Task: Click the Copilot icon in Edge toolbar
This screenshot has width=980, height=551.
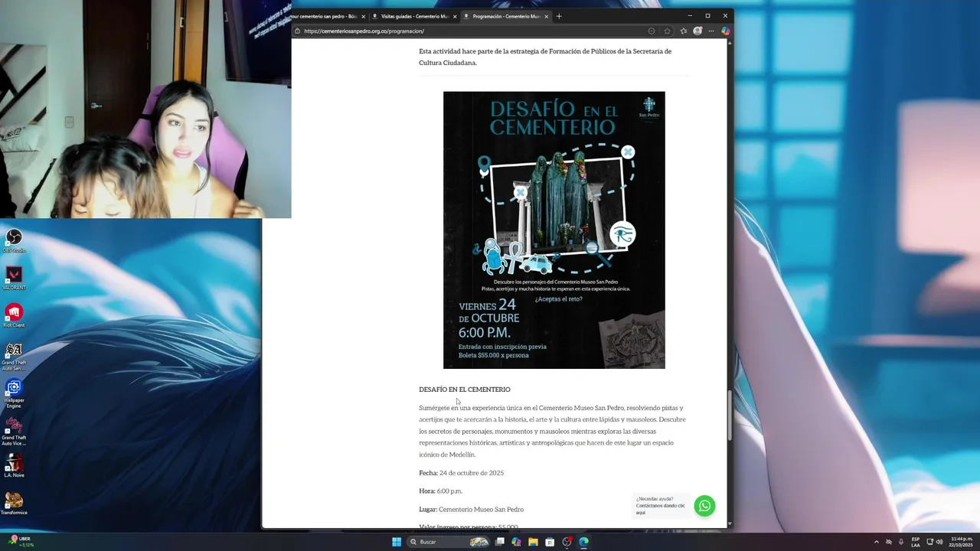Action: (x=725, y=31)
